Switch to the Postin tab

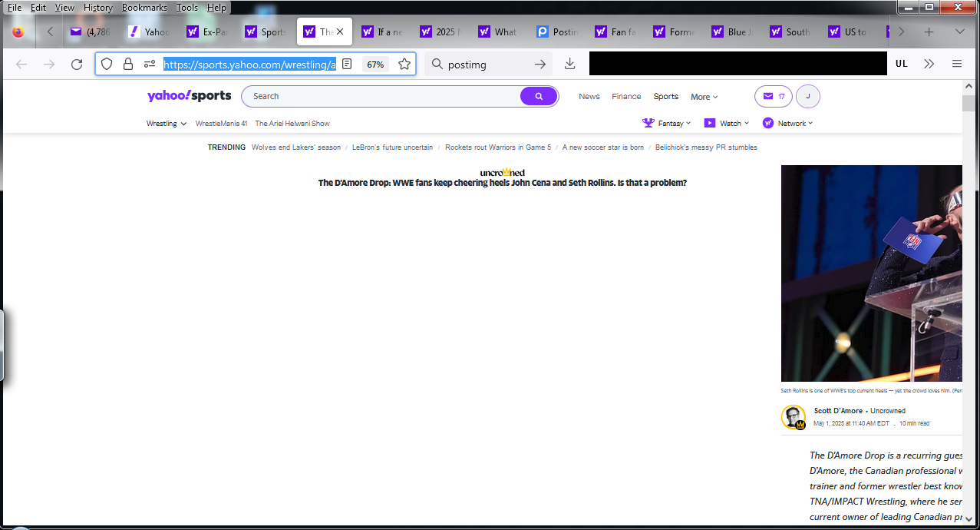[x=557, y=32]
